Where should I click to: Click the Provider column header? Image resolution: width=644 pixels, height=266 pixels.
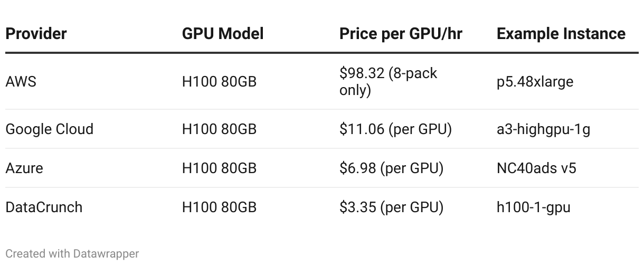click(x=36, y=34)
